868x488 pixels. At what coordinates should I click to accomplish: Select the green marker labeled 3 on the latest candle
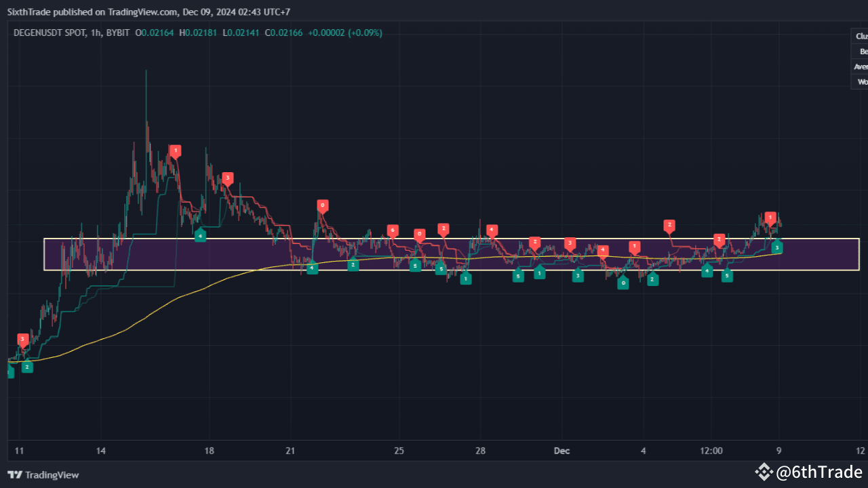(776, 247)
